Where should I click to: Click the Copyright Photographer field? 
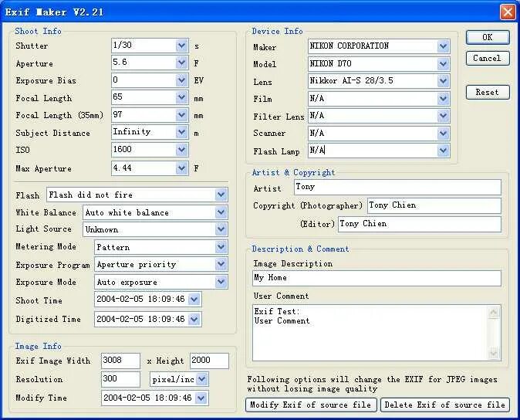click(x=434, y=205)
